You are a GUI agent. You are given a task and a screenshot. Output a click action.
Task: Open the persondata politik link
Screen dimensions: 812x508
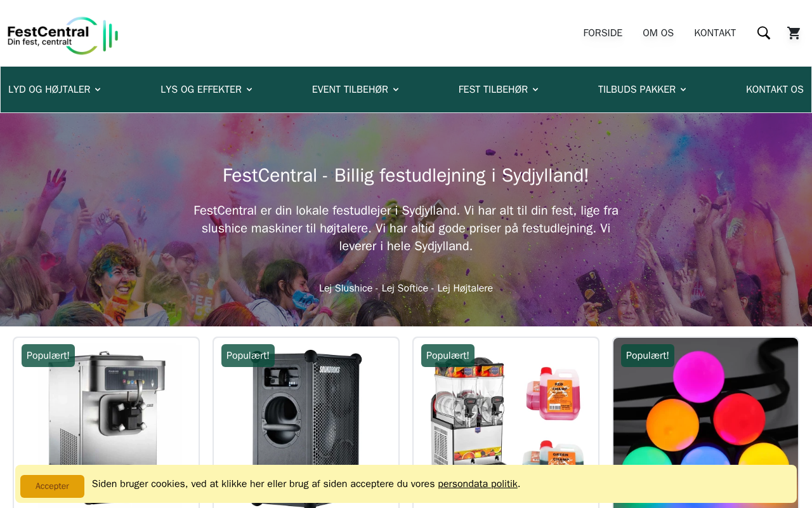(x=478, y=484)
